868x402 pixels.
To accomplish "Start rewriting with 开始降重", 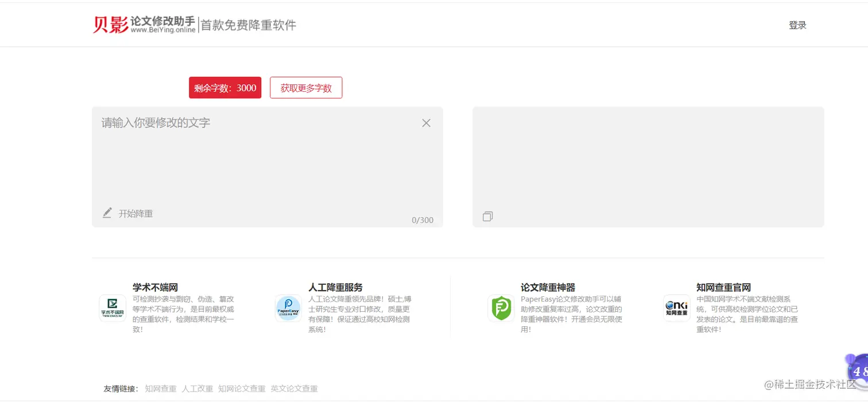I will tap(135, 214).
